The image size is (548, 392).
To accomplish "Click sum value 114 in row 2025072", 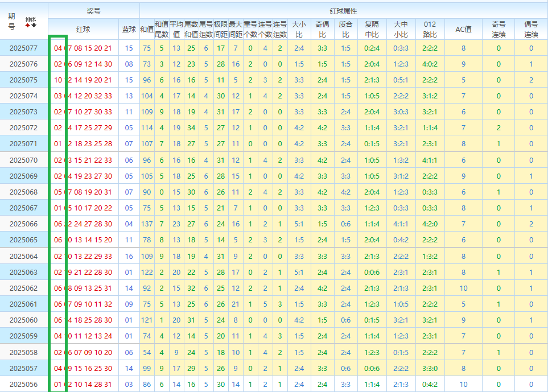I will 147,127.
